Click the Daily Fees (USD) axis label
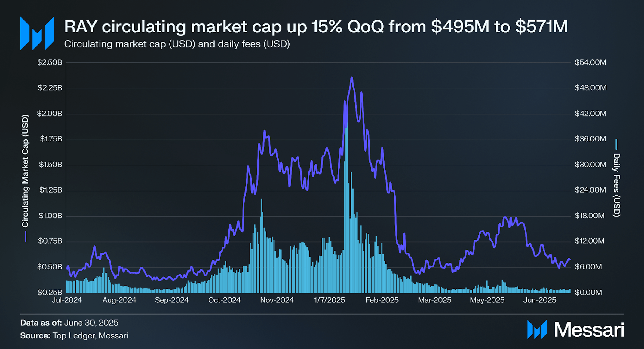 [617, 185]
